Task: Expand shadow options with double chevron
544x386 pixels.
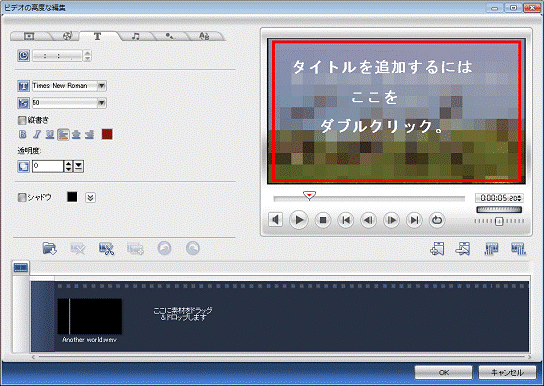Action: 91,197
